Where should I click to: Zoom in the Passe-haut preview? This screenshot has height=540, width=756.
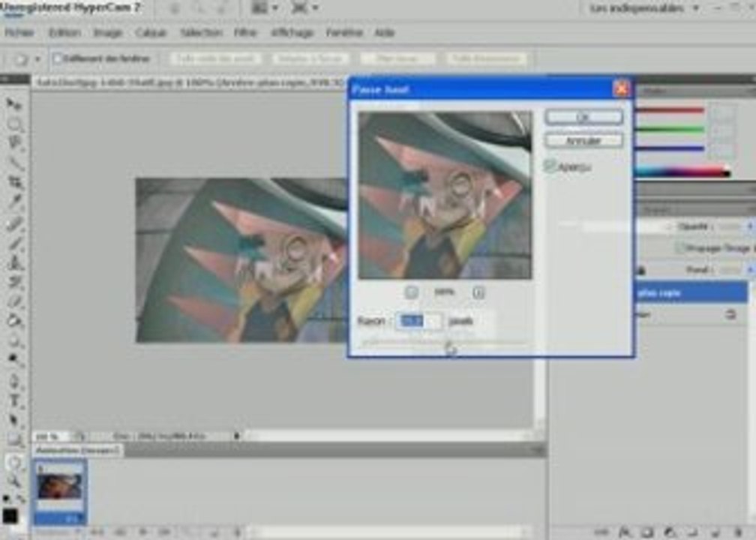[x=478, y=292]
